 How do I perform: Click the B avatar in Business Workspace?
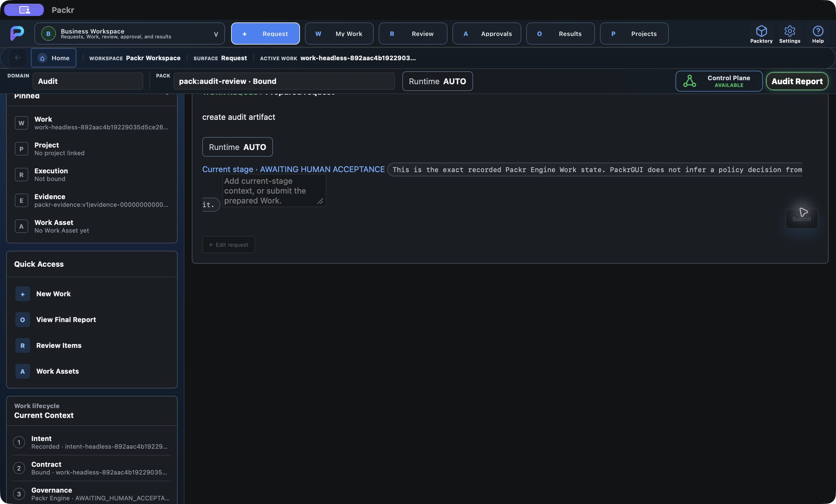coord(48,33)
